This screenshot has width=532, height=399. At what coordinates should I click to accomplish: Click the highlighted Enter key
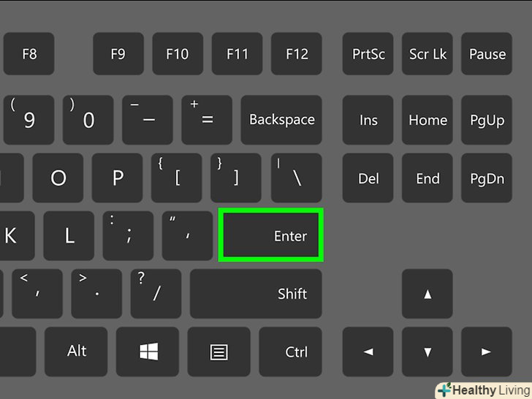click(x=270, y=235)
